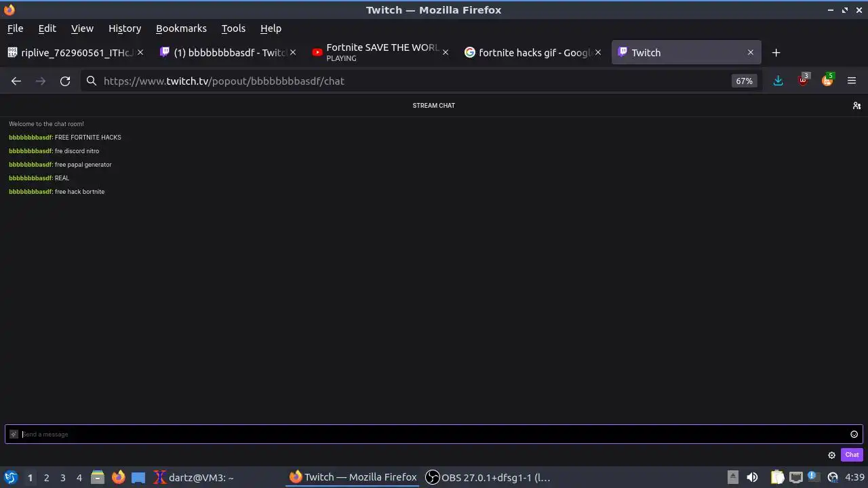This screenshot has height=488, width=868.
Task: Click the 4:39 clock in the tray
Action: click(854, 477)
